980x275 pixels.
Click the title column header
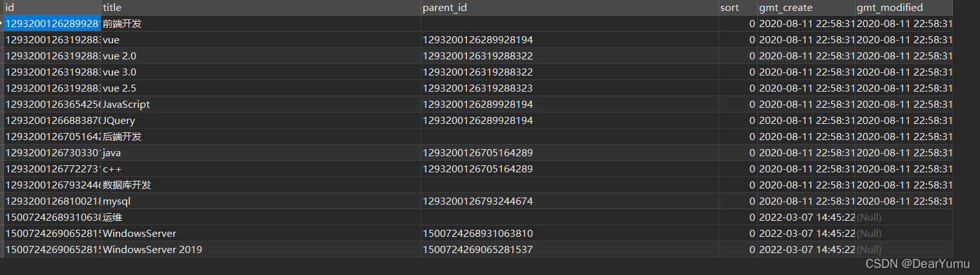coord(261,8)
